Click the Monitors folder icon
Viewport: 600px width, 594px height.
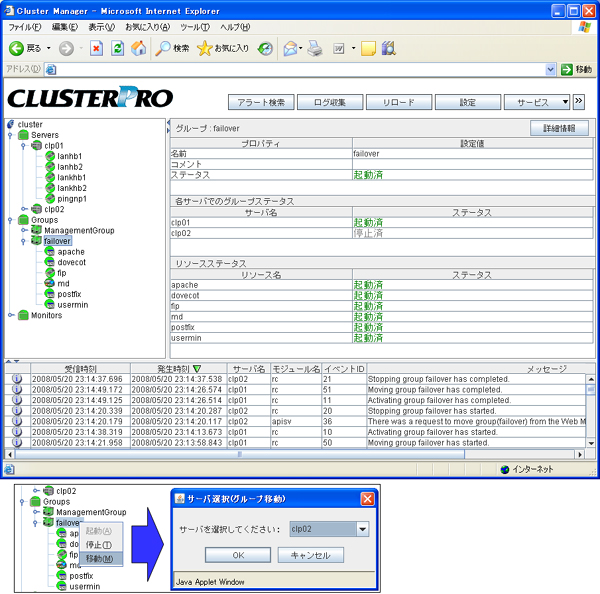[x=23, y=314]
